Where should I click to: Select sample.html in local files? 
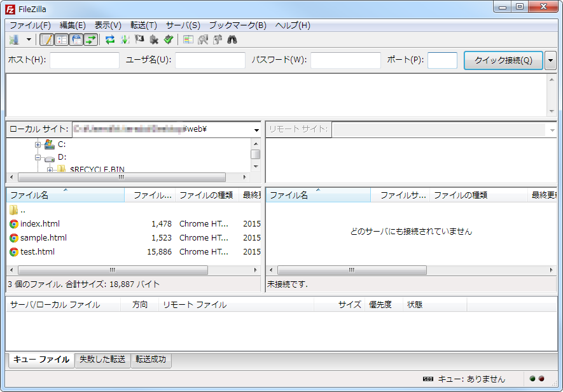click(43, 237)
